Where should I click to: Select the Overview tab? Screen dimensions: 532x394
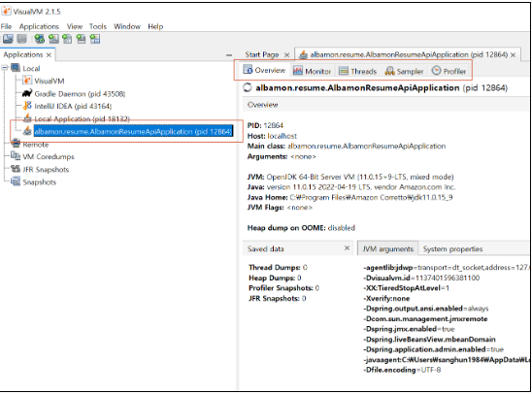click(265, 70)
